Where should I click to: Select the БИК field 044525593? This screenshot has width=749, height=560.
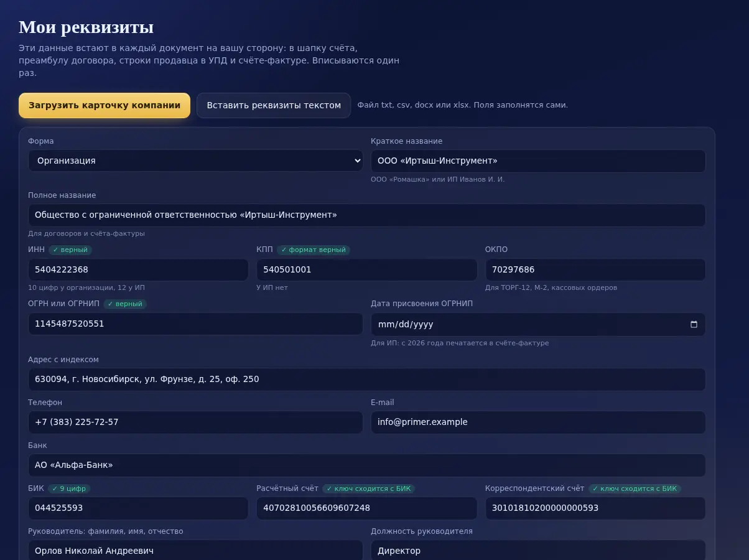click(138, 508)
